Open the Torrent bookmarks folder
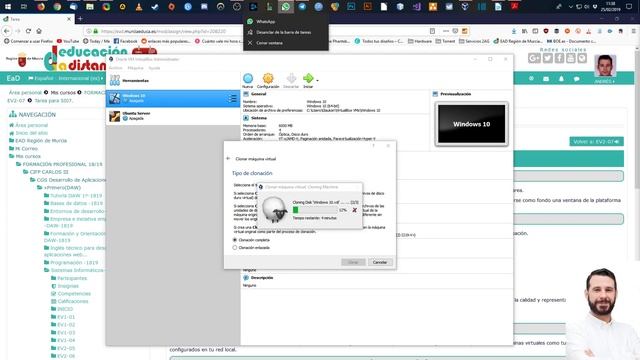640x360 pixels. (x=445, y=41)
